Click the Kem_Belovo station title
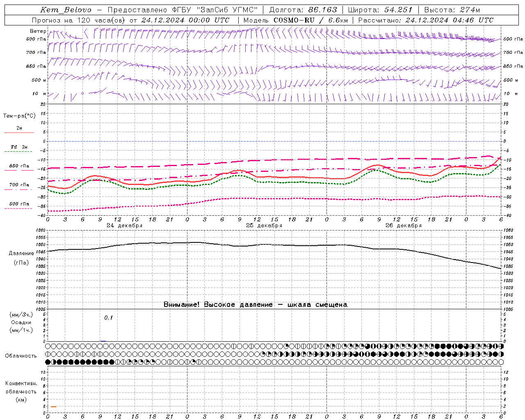The width and height of the screenshot is (525, 420). tap(66, 10)
